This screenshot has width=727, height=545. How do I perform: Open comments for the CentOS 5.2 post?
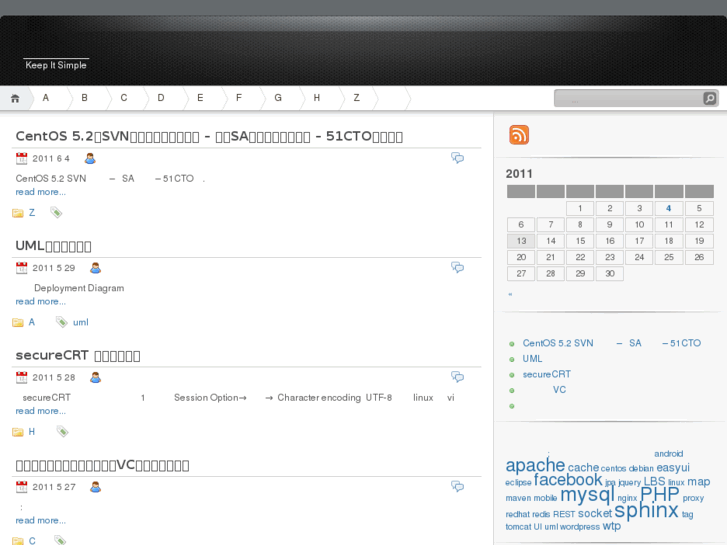coord(457,158)
